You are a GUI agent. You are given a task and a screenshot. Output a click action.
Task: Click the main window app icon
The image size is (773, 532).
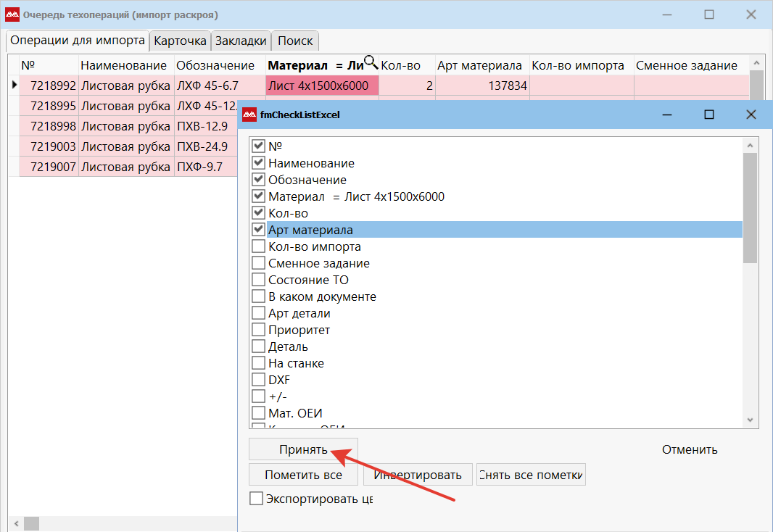click(12, 14)
